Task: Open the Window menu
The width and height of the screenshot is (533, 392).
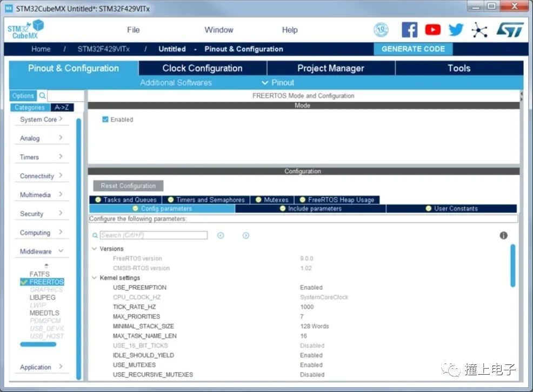Action: click(219, 30)
